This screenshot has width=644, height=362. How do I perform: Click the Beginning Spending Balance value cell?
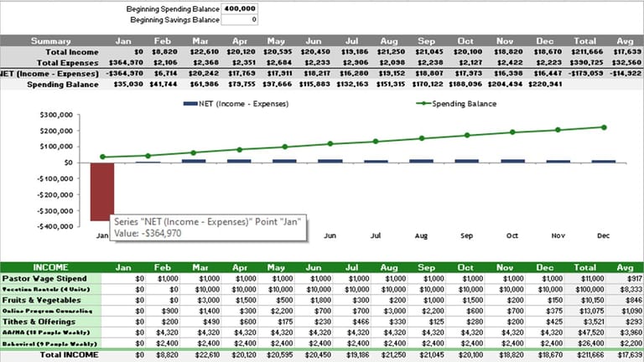pyautogui.click(x=241, y=8)
